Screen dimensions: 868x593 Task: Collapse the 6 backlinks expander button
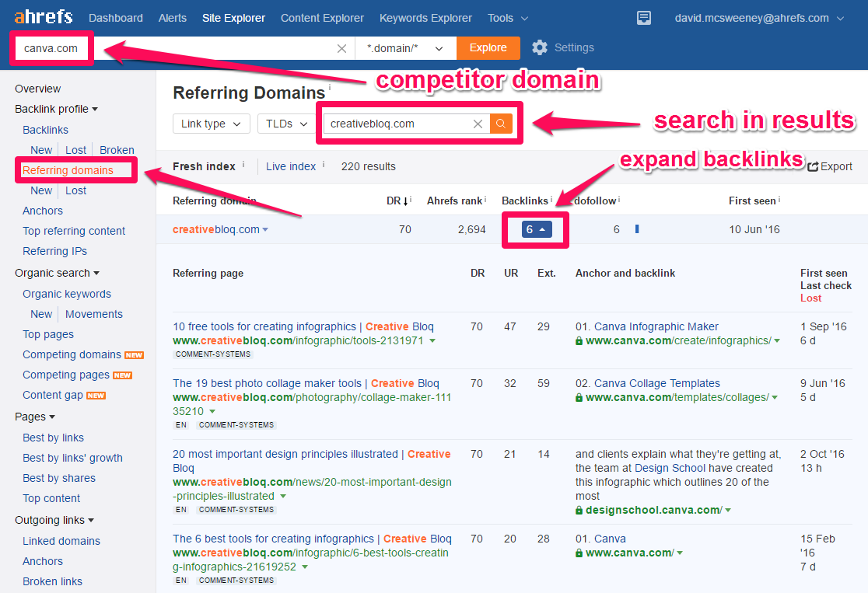(x=537, y=229)
